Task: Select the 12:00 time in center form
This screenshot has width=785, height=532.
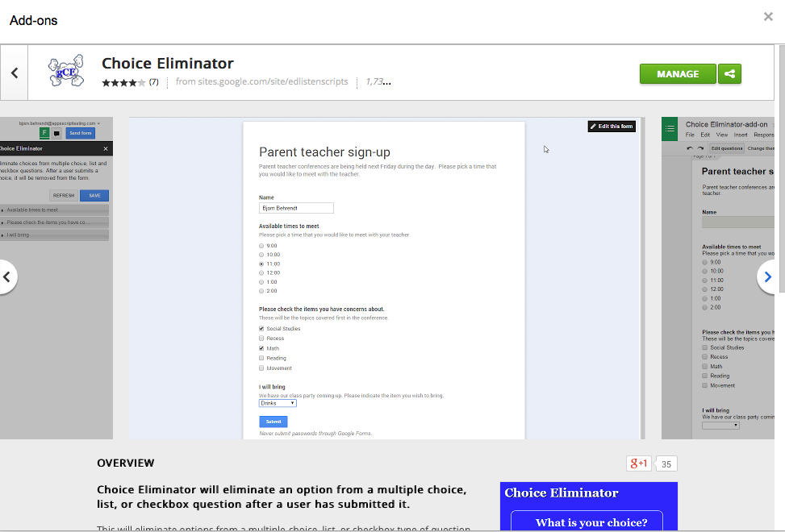Action: [261, 272]
